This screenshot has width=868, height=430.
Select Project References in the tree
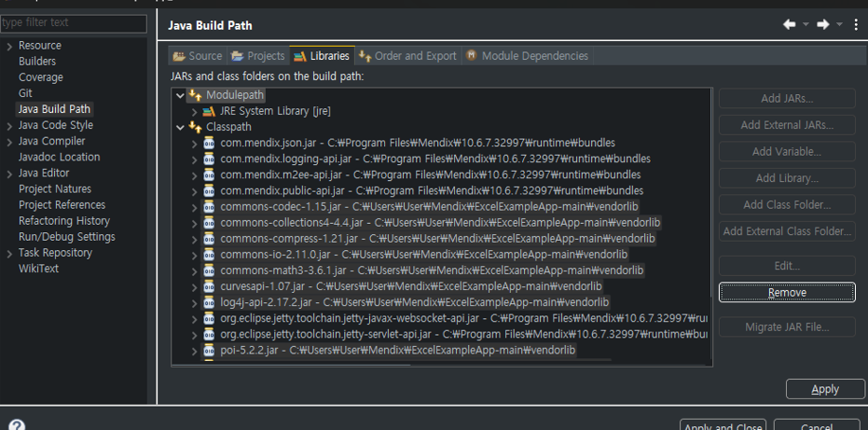click(x=62, y=205)
